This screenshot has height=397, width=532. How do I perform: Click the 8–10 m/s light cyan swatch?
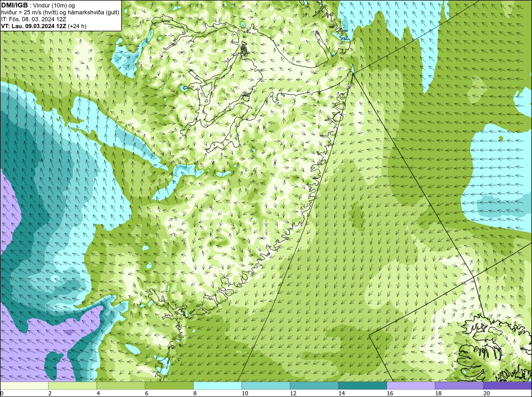[218, 385]
